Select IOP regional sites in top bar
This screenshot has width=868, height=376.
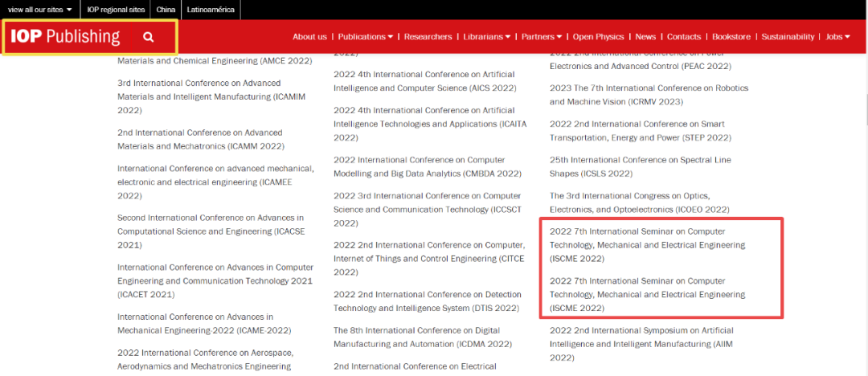click(116, 10)
